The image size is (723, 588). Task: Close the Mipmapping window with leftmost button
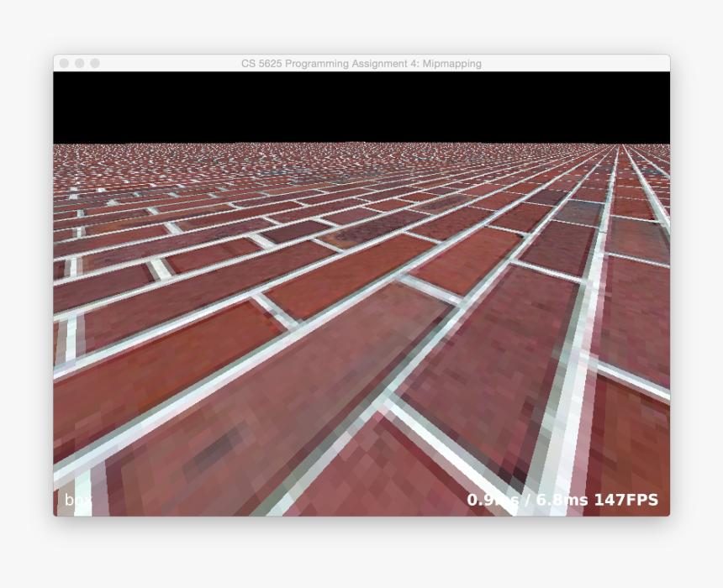(65, 63)
